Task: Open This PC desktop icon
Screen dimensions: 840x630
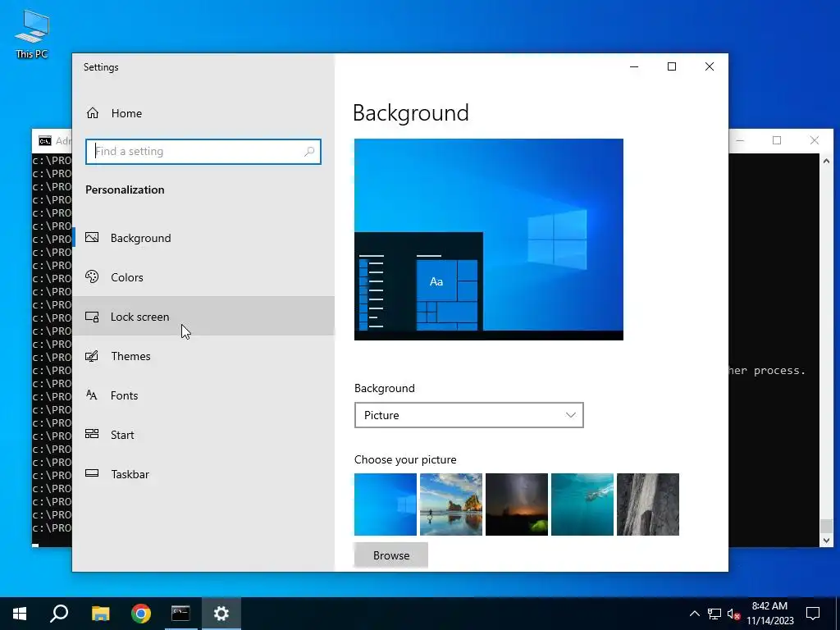Action: (32, 34)
